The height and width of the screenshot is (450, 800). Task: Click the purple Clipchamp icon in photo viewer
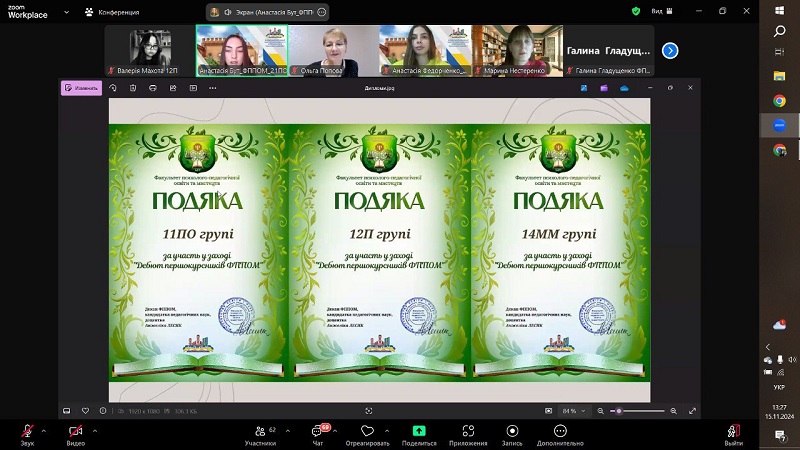(x=604, y=88)
